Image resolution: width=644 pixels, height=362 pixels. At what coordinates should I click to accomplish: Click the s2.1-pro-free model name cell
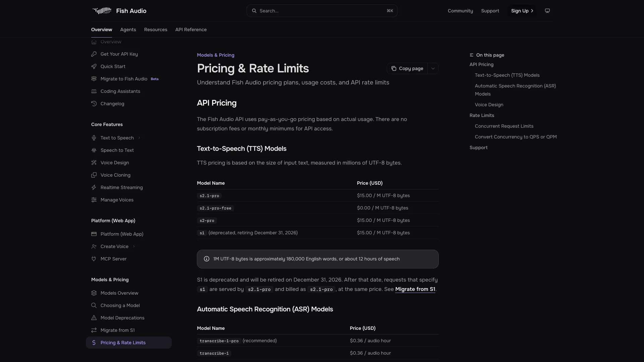(x=215, y=208)
